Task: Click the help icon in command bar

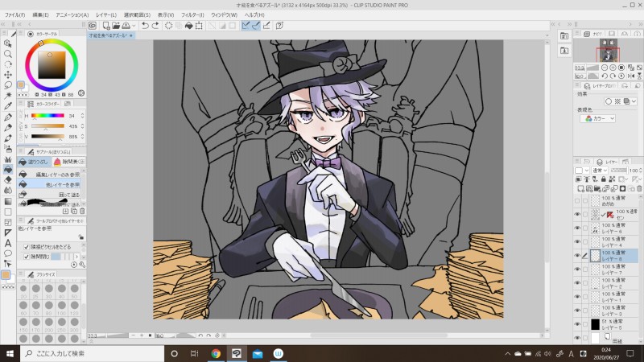Action: coord(279,26)
